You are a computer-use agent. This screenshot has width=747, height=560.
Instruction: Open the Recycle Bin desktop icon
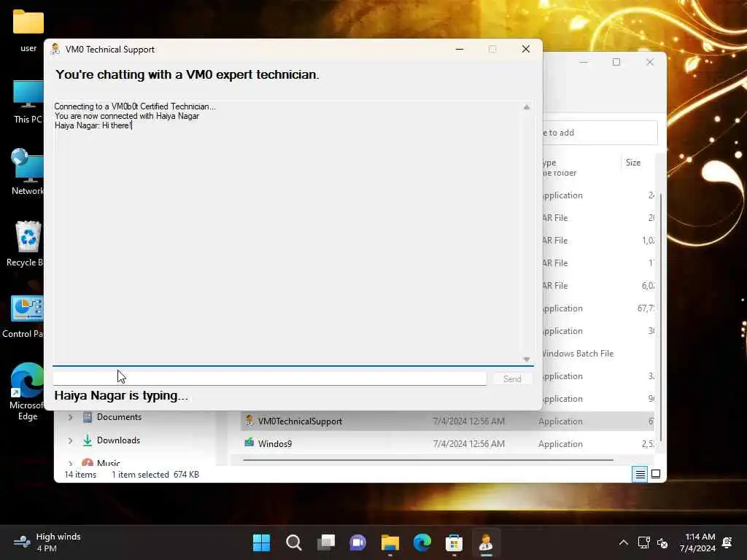click(25, 244)
